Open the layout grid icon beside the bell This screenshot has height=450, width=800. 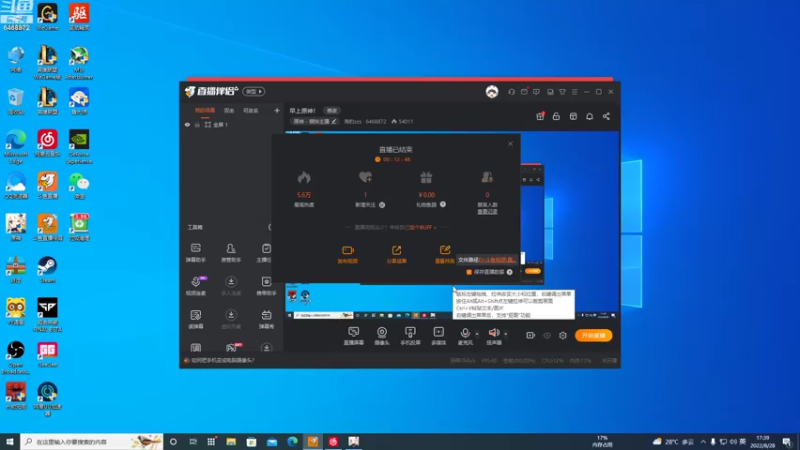(573, 116)
